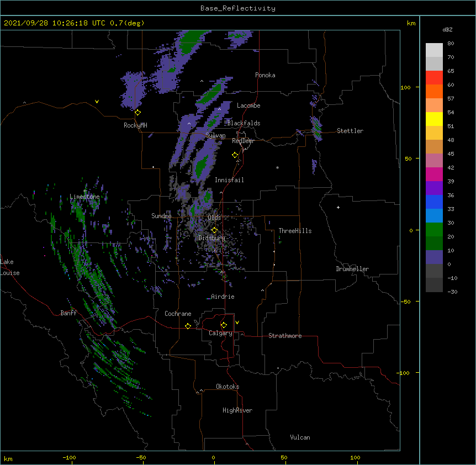Select the royal blue 36-33 dBZ color band

click(x=434, y=202)
